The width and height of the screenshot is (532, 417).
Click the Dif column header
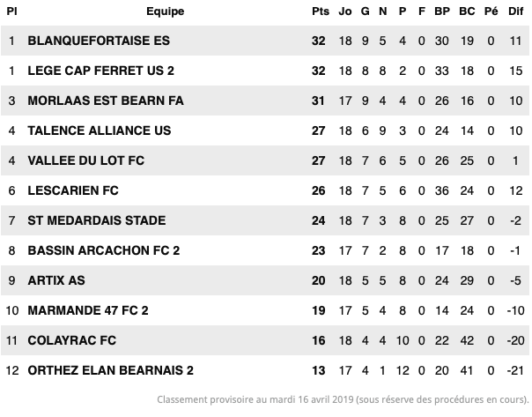pyautogui.click(x=515, y=11)
